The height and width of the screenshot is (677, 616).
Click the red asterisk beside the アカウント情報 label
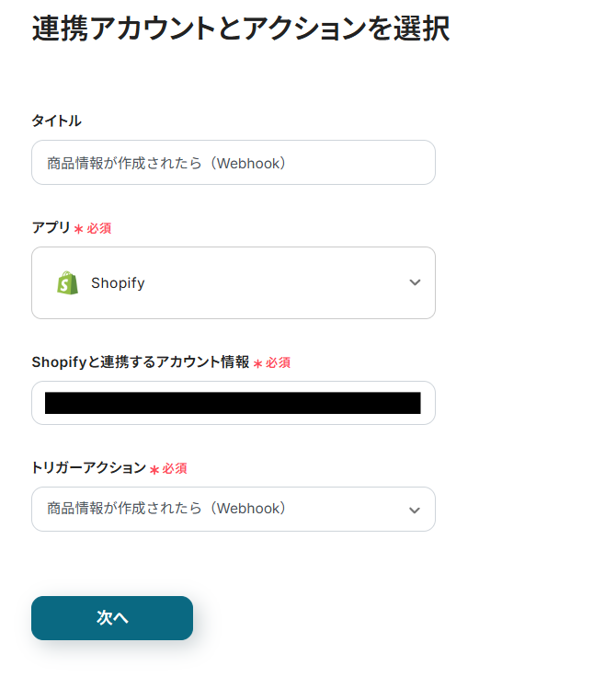(x=257, y=364)
